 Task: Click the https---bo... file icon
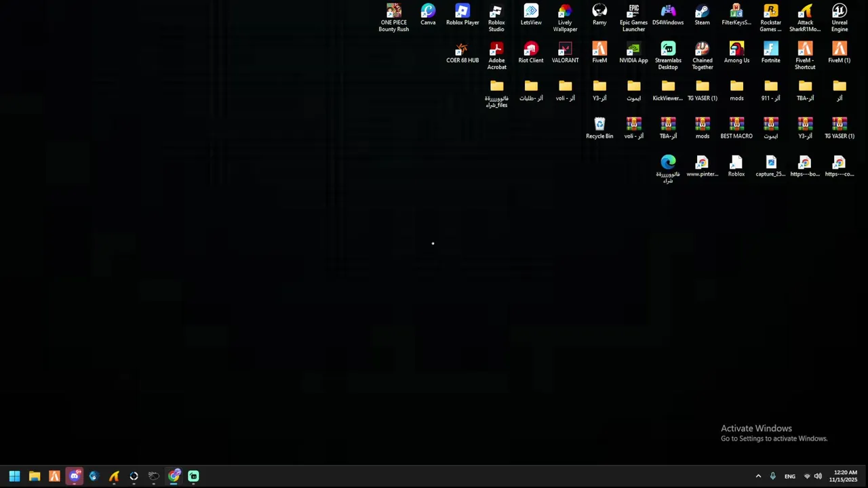[x=805, y=167]
